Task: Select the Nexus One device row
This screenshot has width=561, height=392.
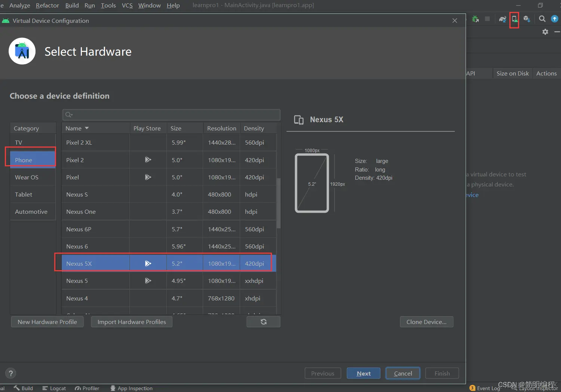Action: click(x=169, y=212)
